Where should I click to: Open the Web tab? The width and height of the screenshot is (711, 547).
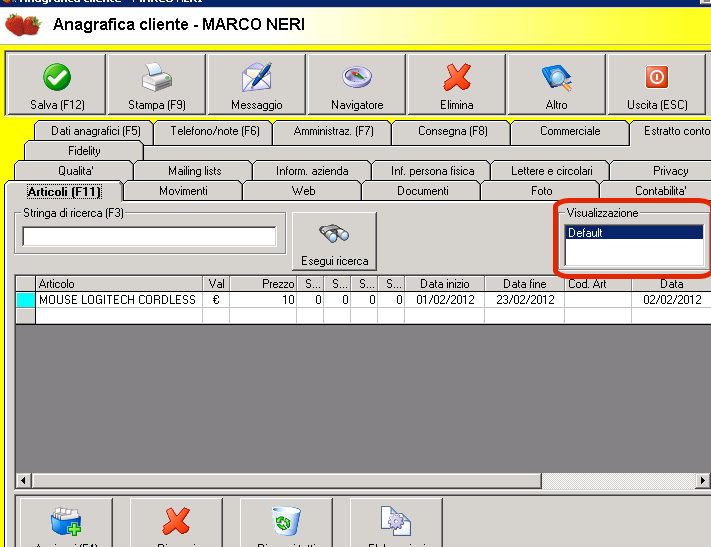(x=303, y=191)
